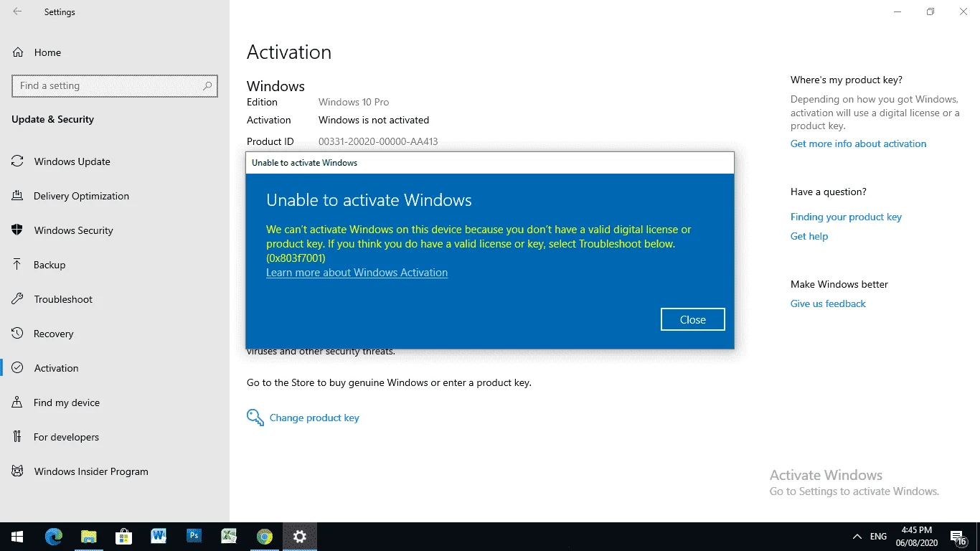The height and width of the screenshot is (551, 980).
Task: Click the ENG language indicator
Action: (878, 537)
